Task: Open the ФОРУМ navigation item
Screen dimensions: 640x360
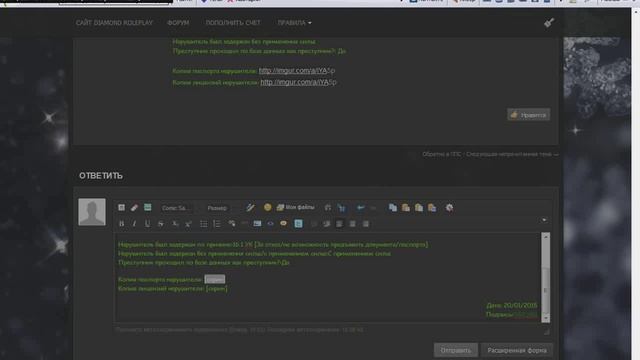Action: coord(178,23)
